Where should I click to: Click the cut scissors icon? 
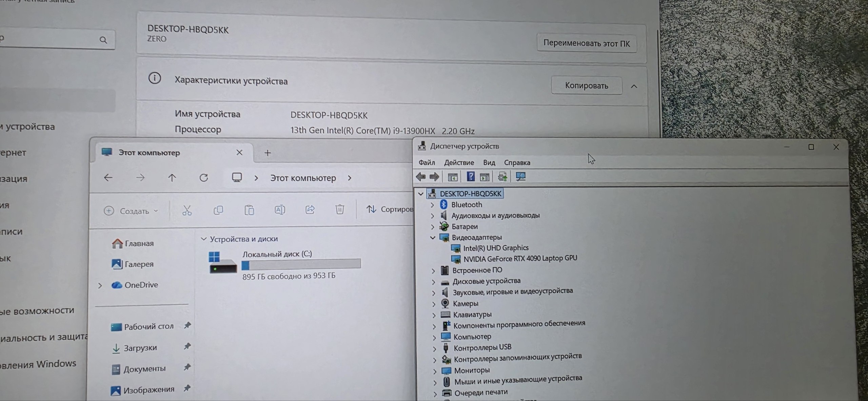point(187,210)
